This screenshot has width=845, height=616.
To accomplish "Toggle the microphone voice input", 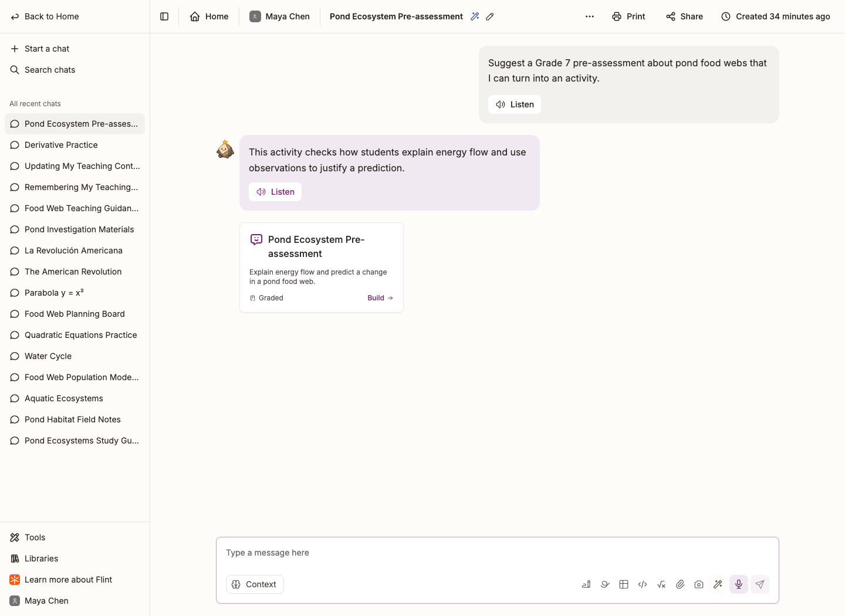I will click(739, 584).
